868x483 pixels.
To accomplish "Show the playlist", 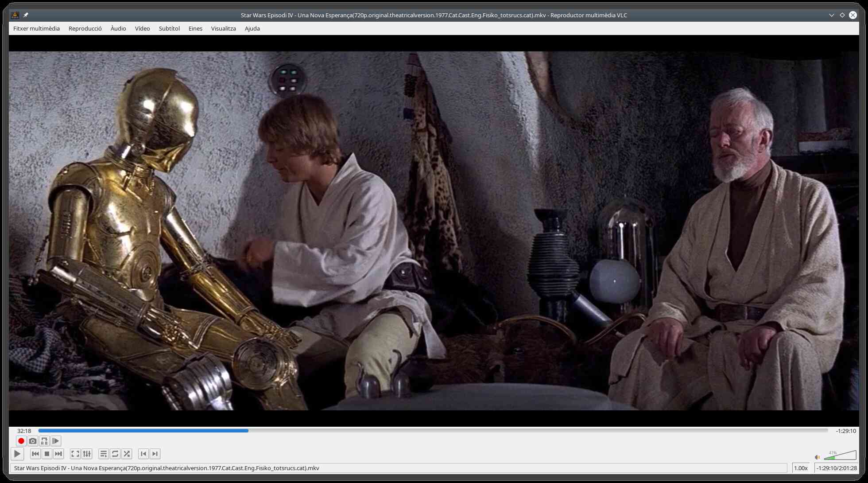I will click(103, 454).
